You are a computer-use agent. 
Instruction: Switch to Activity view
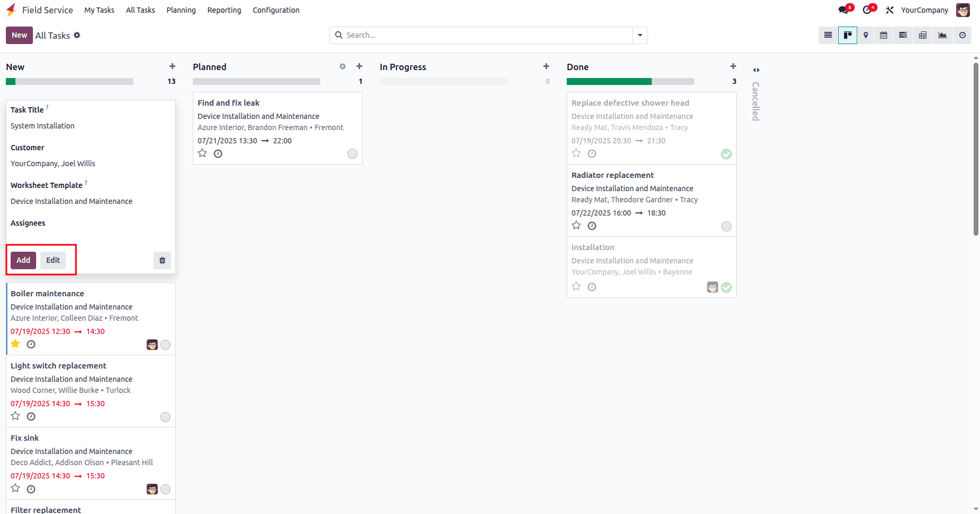point(962,36)
